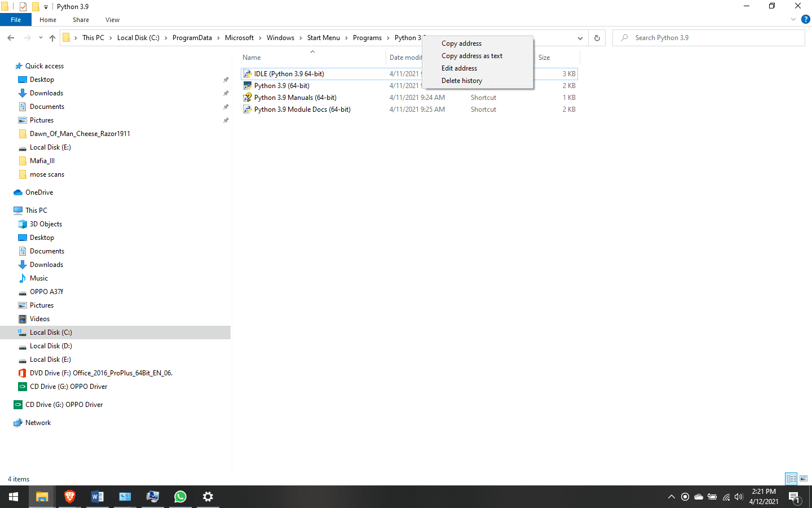Click the Music note icon in sidebar
Image resolution: width=812 pixels, height=508 pixels.
click(23, 278)
